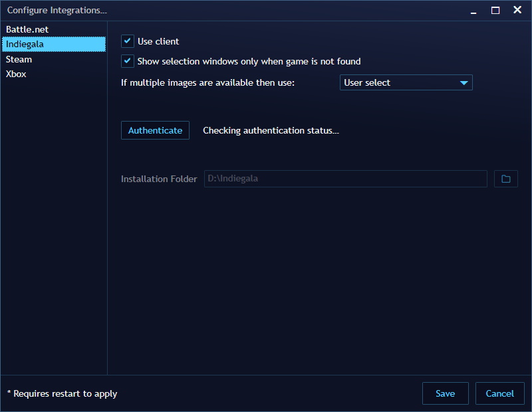The image size is (532, 412).
Task: Open the User select dropdown
Action: point(406,82)
